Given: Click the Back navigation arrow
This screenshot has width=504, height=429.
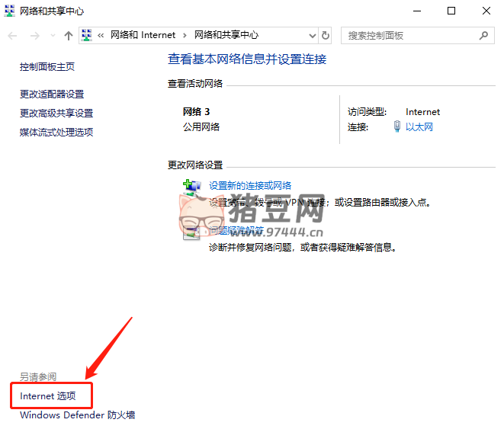Looking at the screenshot, I should pyautogui.click(x=13, y=36).
